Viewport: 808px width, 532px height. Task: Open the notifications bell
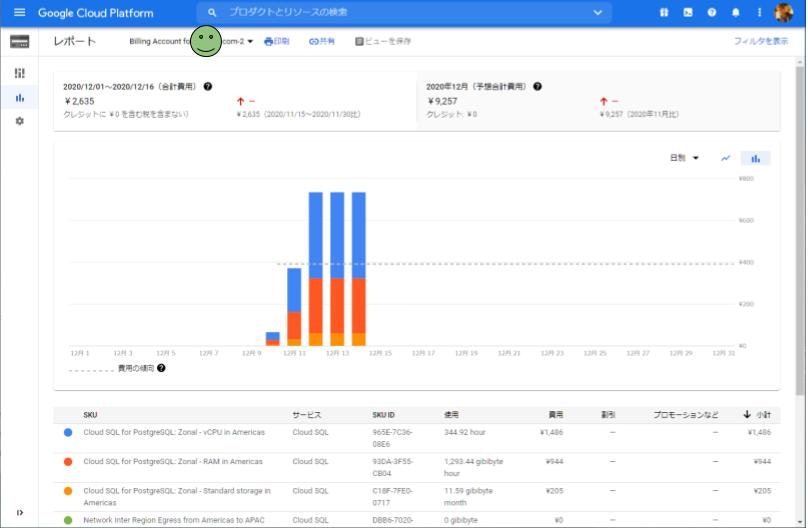(x=735, y=12)
